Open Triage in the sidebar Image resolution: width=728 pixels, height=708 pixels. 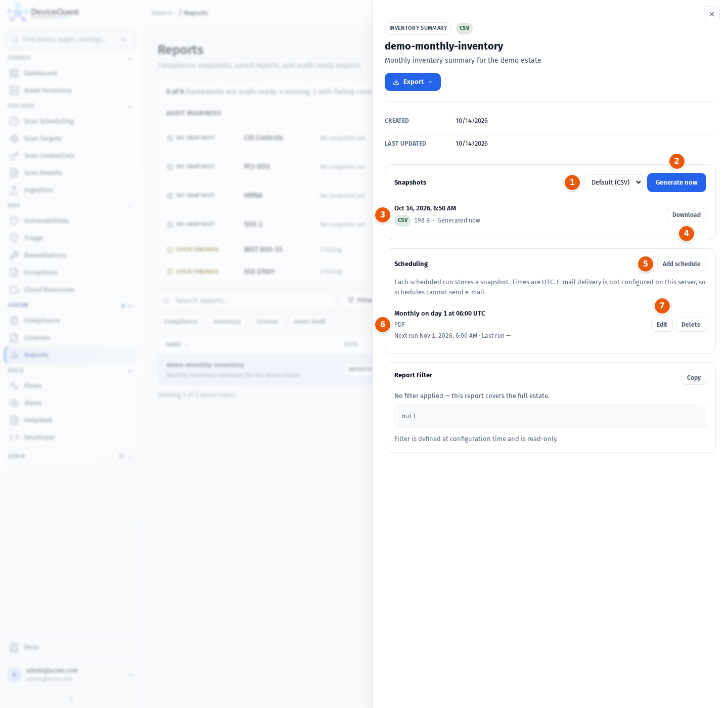click(70, 238)
